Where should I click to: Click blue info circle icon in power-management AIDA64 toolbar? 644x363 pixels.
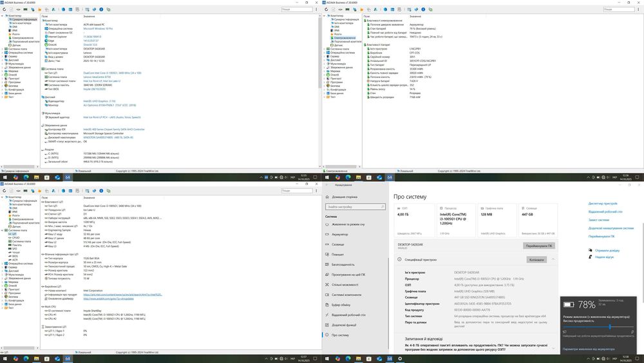coord(424,10)
